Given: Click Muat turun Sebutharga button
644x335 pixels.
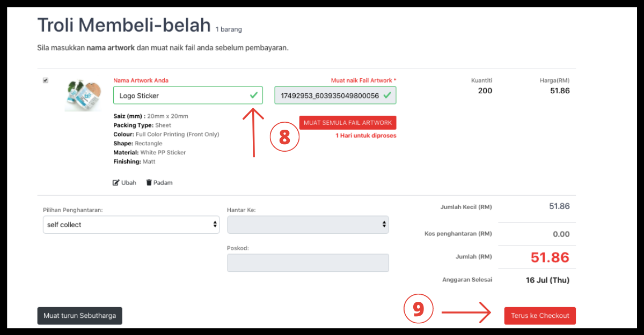Looking at the screenshot, I should pyautogui.click(x=79, y=316).
